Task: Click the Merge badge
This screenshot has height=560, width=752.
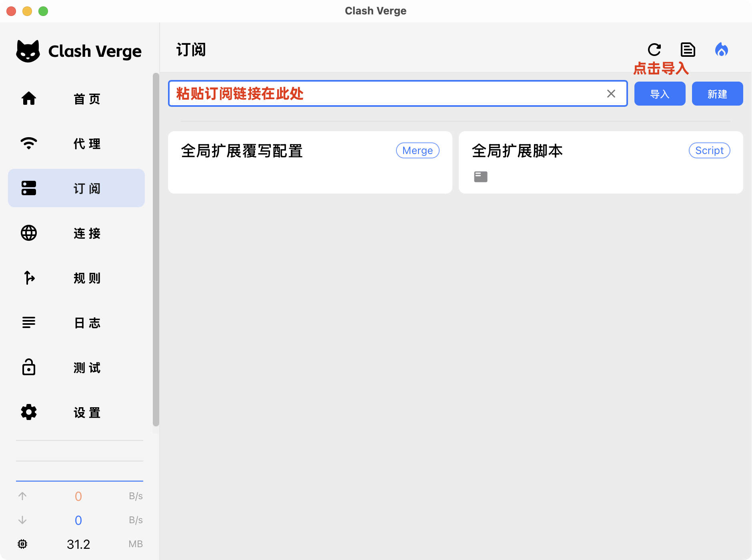Action: tap(418, 150)
